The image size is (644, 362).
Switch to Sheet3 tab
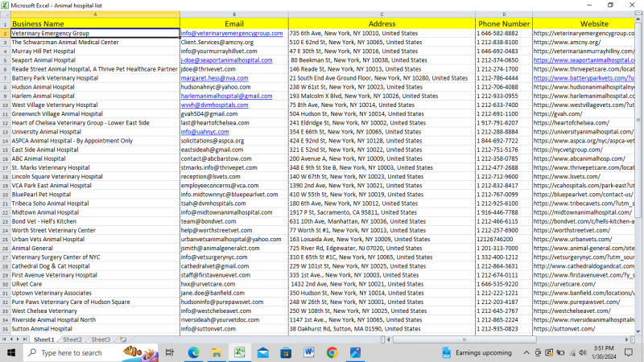point(101,339)
